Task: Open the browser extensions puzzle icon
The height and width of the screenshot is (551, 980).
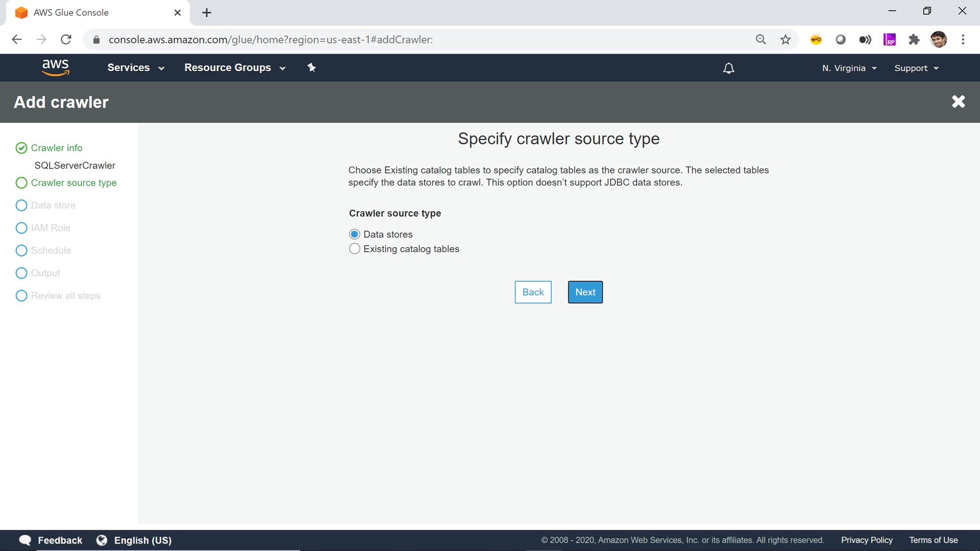Action: click(x=914, y=40)
